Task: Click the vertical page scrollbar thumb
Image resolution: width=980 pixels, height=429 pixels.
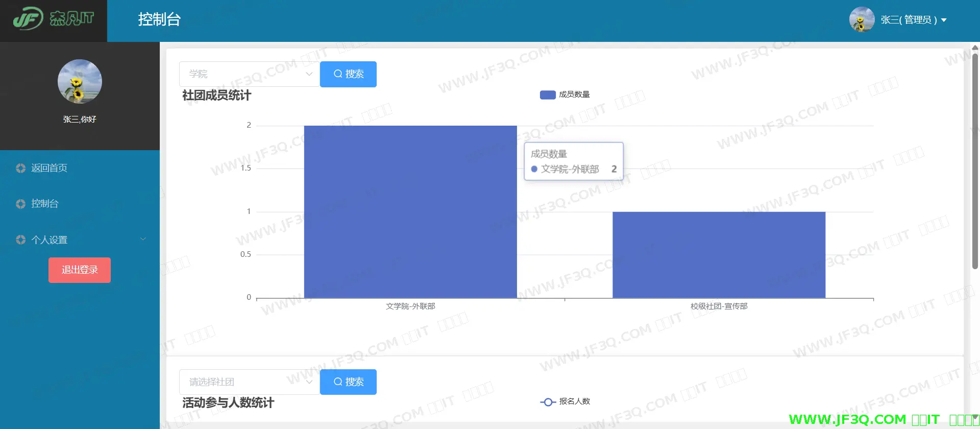Action: (974, 158)
